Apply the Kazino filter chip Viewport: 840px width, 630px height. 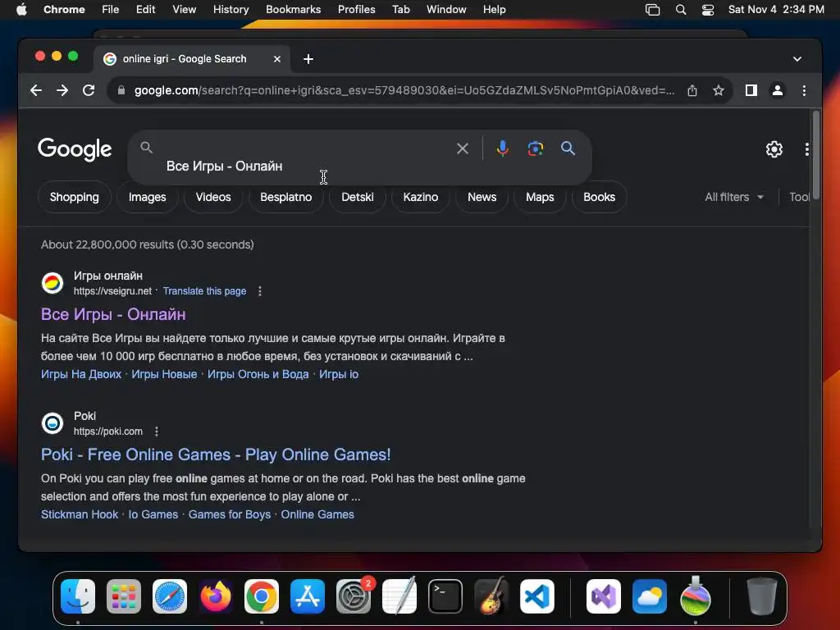[x=421, y=197]
